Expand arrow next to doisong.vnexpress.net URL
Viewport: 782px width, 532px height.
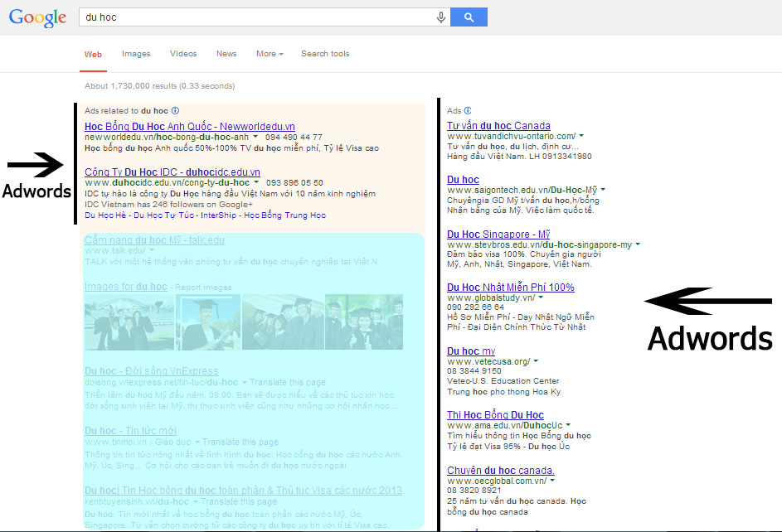tap(245, 382)
